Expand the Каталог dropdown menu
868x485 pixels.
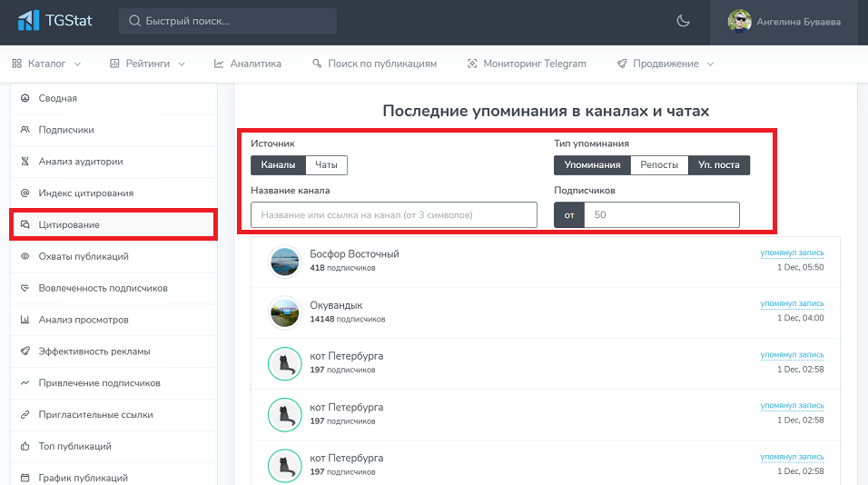(x=47, y=64)
